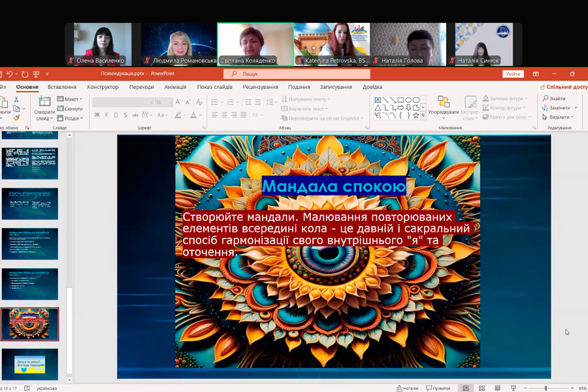588x392 pixels.
Task: Select the star shape in shapes gallery
Action: point(416,115)
